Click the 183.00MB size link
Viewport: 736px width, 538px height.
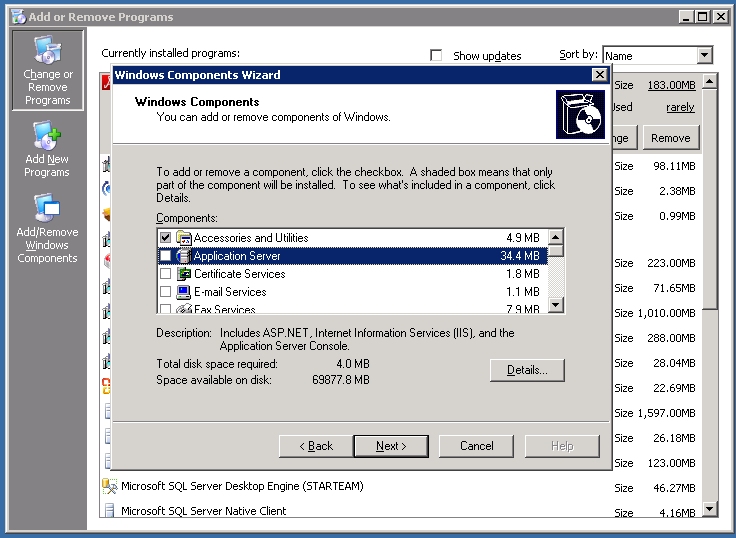[x=671, y=85]
